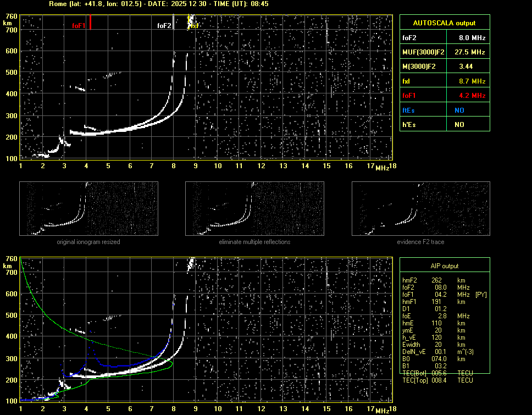Click the AUTOSCALA output header
Viewport: 532px width, 415px height.
pyautogui.click(x=444, y=23)
